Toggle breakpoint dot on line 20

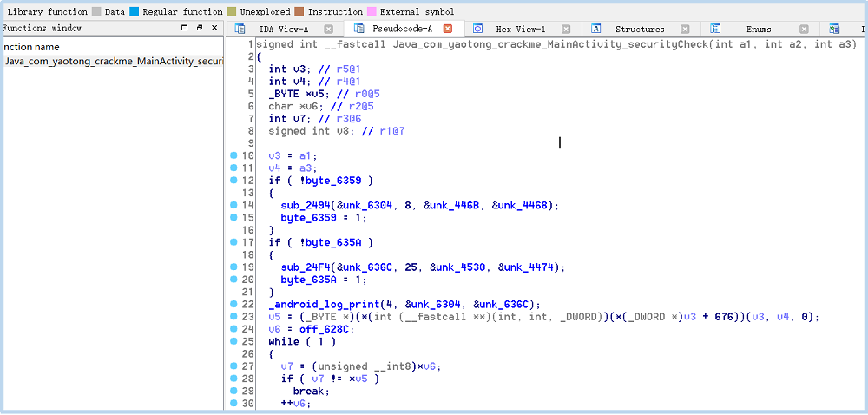click(233, 280)
